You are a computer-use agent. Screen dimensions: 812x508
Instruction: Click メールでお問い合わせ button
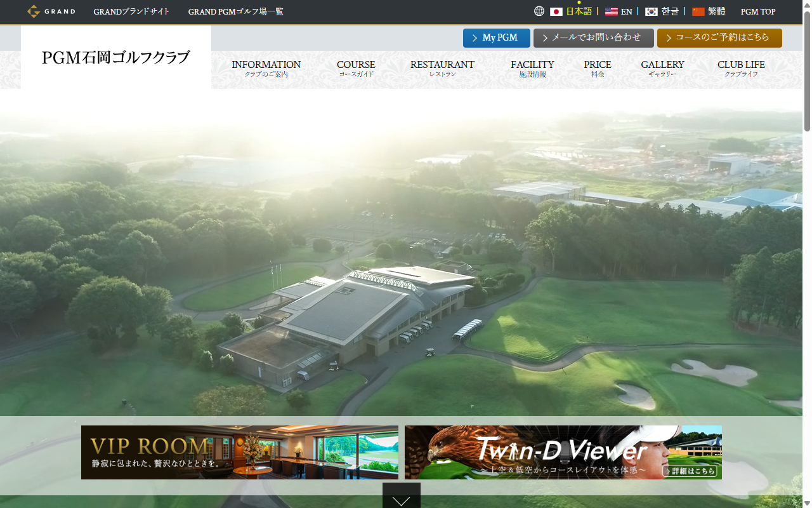pos(594,38)
